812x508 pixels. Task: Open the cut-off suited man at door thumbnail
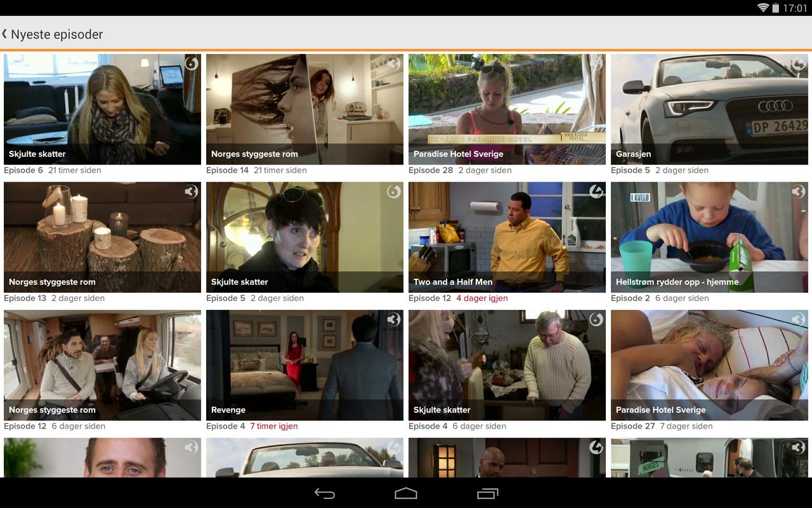[x=507, y=458]
